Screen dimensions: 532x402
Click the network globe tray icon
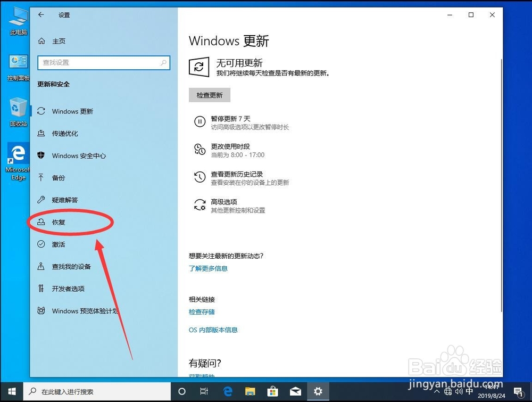pos(448,391)
